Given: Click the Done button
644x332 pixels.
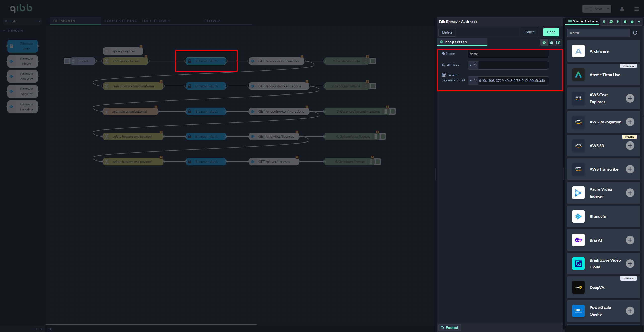Looking at the screenshot, I should [x=551, y=32].
